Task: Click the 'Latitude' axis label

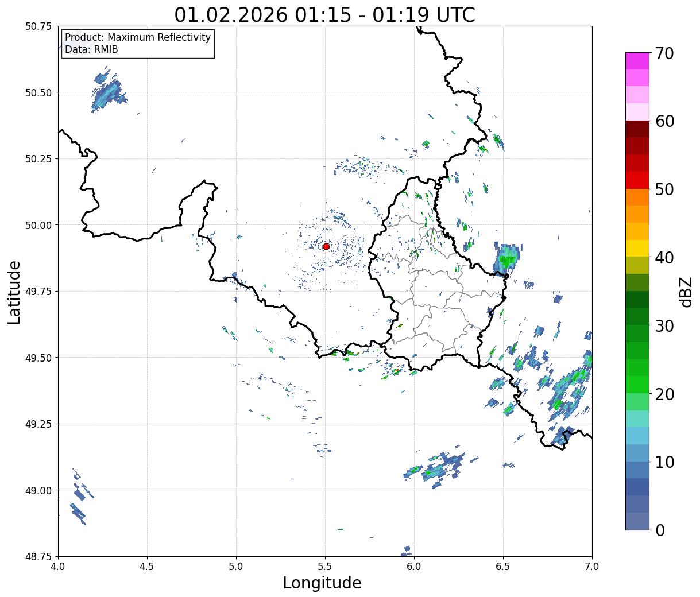Action: [14, 292]
